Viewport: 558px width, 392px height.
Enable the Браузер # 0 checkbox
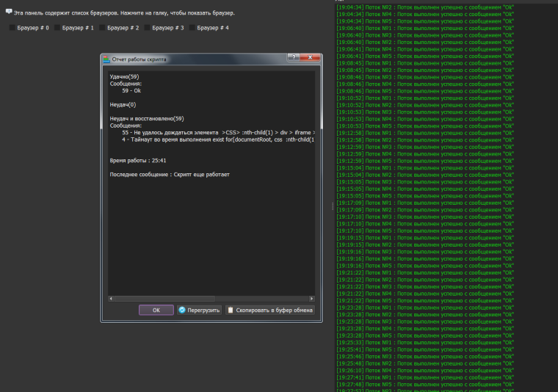(x=12, y=28)
